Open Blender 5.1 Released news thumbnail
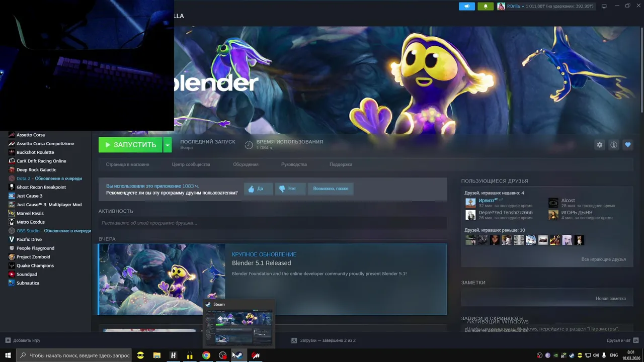This screenshot has width=644, height=362. pyautogui.click(x=162, y=280)
